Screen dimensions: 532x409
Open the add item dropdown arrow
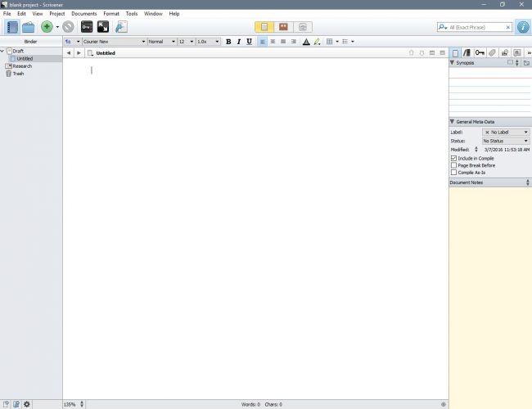pos(57,27)
